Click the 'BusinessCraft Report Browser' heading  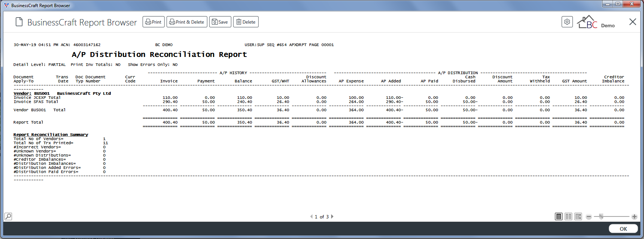click(x=82, y=22)
